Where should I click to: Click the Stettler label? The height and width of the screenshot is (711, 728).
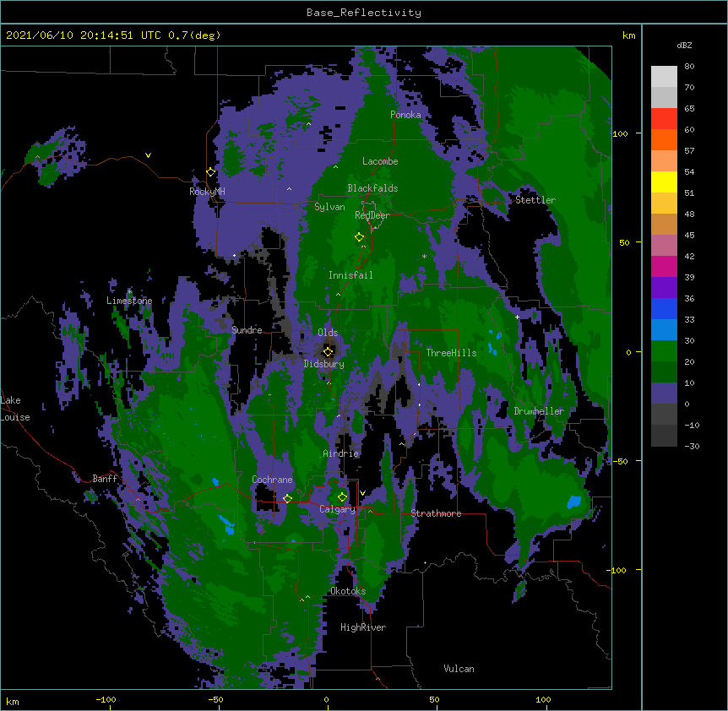[x=535, y=200]
